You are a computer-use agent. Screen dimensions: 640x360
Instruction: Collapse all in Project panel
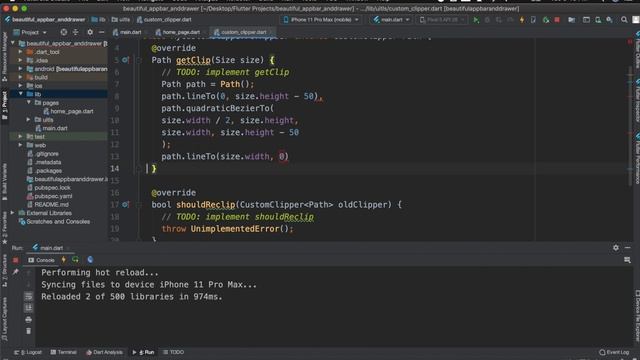point(76,32)
